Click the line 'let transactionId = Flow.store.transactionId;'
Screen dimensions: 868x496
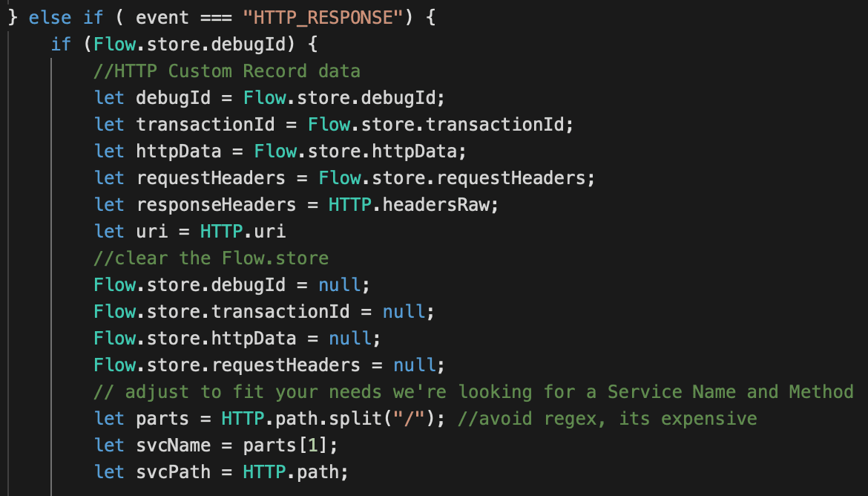pos(334,124)
